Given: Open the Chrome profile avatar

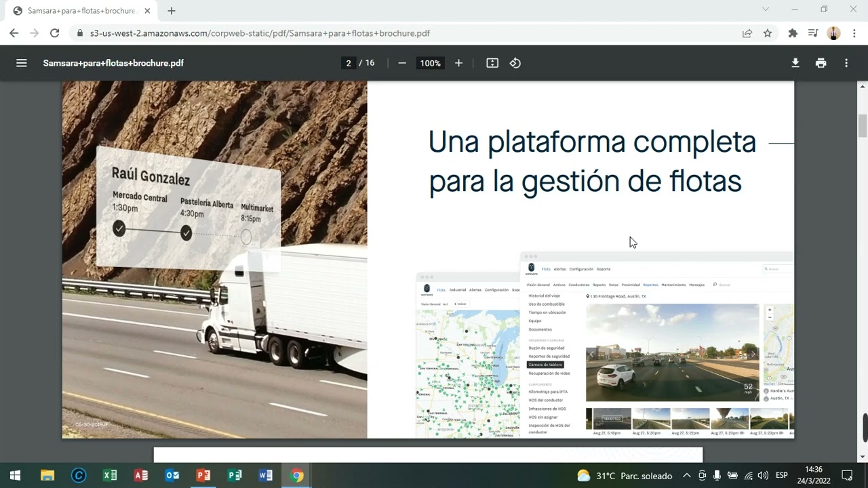Looking at the screenshot, I should 834,33.
